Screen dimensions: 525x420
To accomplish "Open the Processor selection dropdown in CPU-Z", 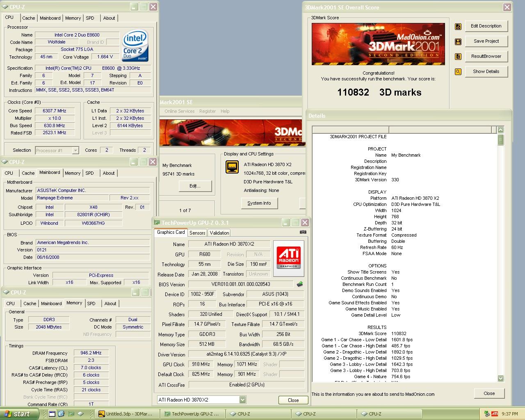I will tap(75, 151).
